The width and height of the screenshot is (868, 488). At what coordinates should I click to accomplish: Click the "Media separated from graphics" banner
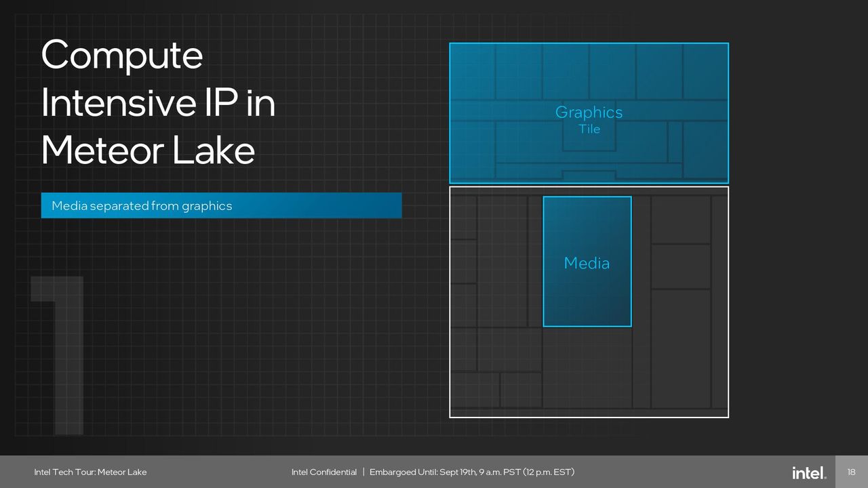[x=221, y=205]
